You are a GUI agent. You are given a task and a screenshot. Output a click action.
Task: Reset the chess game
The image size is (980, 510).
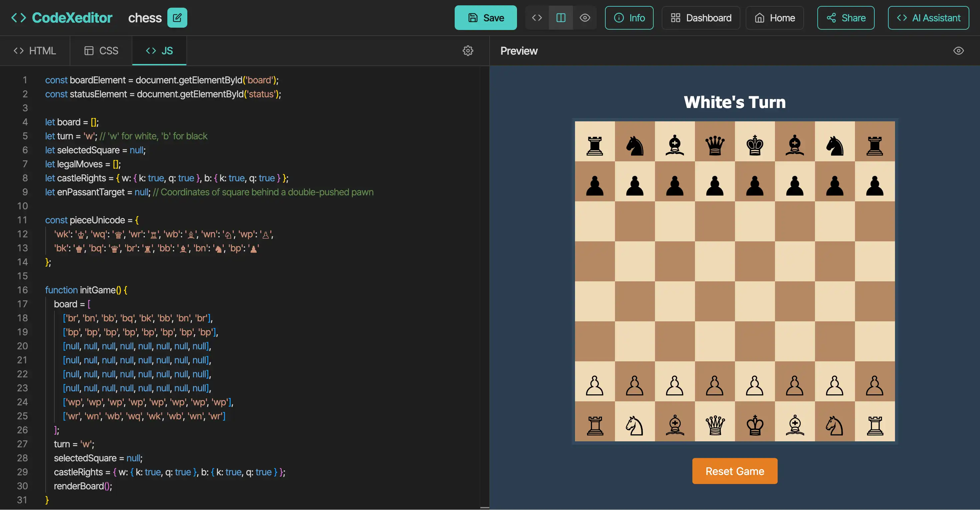(x=735, y=471)
